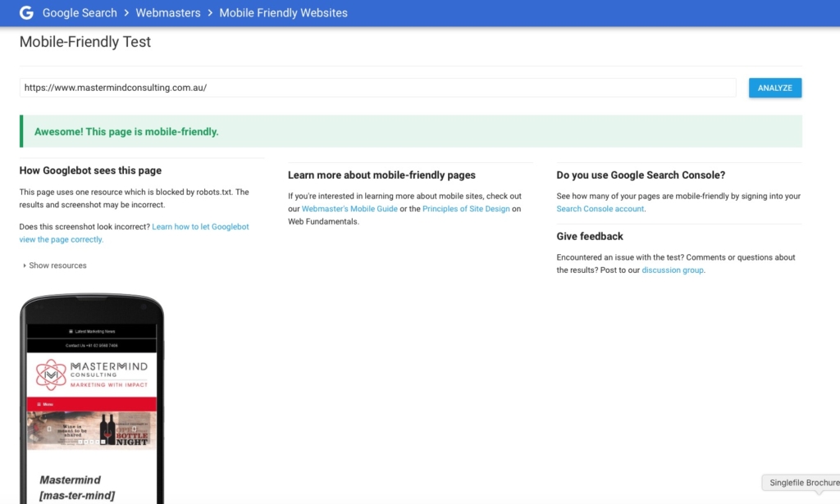Click the URL input field
Image resolution: width=840 pixels, height=504 pixels.
pos(377,88)
